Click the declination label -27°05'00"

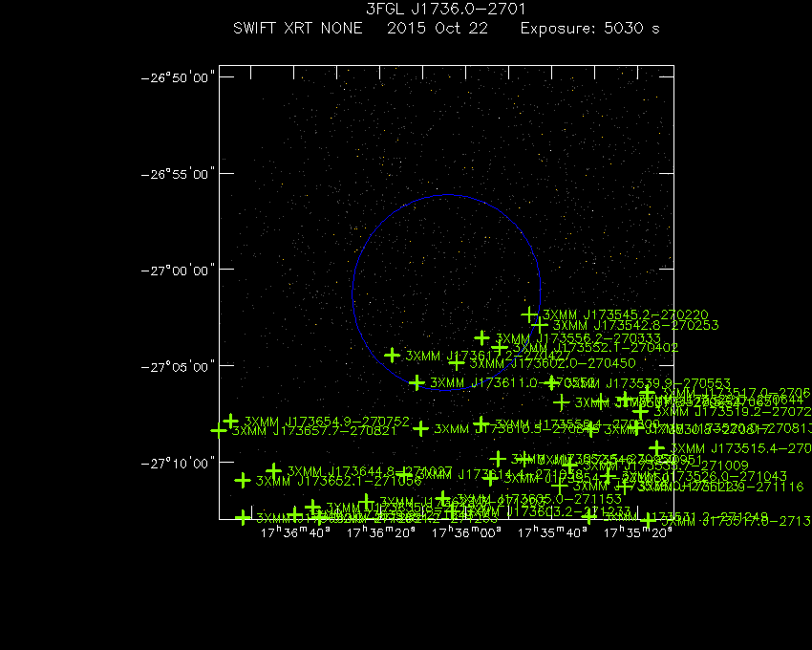tap(178, 366)
